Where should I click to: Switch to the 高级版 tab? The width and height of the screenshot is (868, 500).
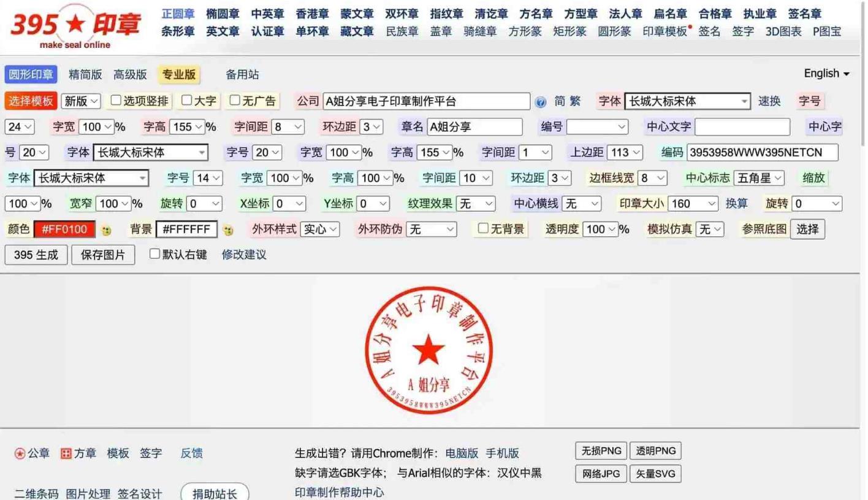[130, 75]
